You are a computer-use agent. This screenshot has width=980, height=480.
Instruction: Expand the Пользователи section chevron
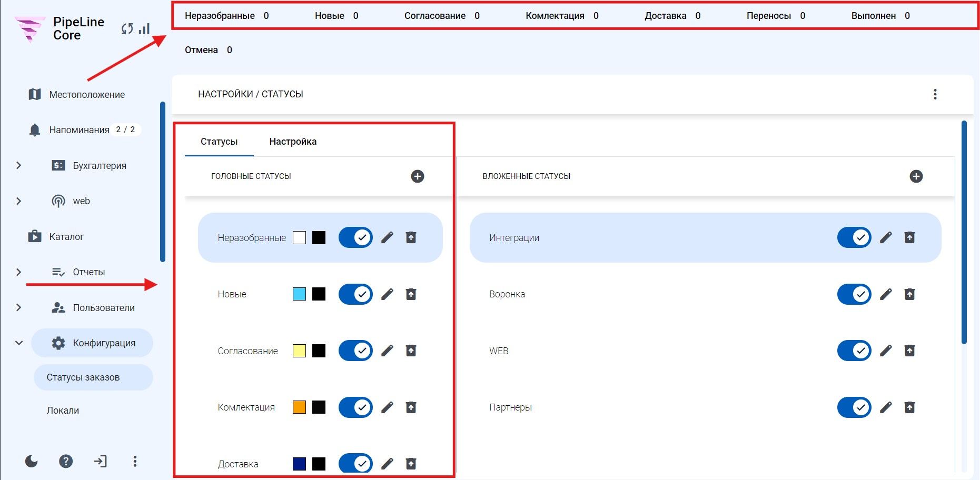[19, 307]
